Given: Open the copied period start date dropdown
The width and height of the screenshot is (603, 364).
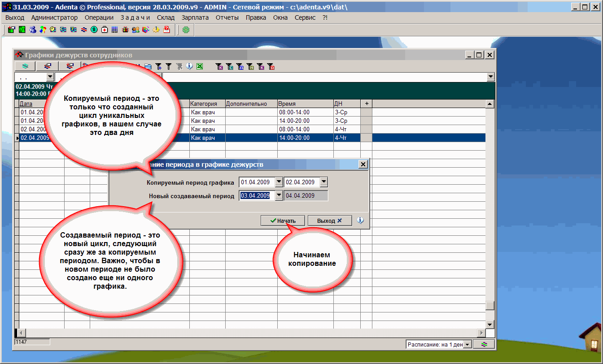Looking at the screenshot, I should click(x=279, y=182).
